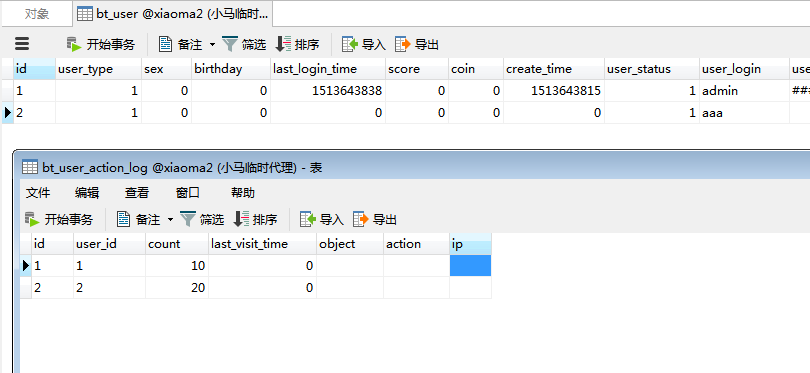Click 备注 in bt_user_action_log window toolbar
This screenshot has width=810, height=373.
tap(138, 220)
